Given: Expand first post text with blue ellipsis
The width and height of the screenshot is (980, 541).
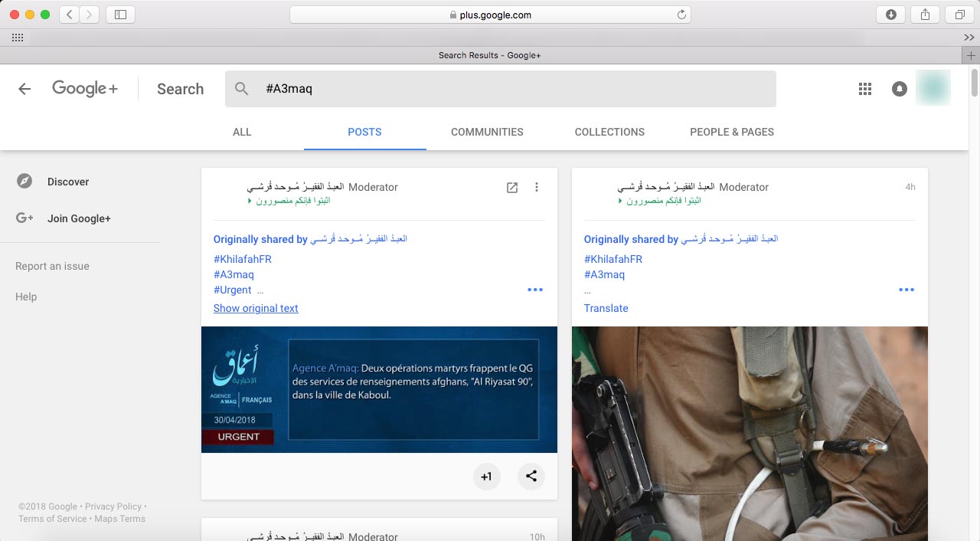Looking at the screenshot, I should (535, 290).
